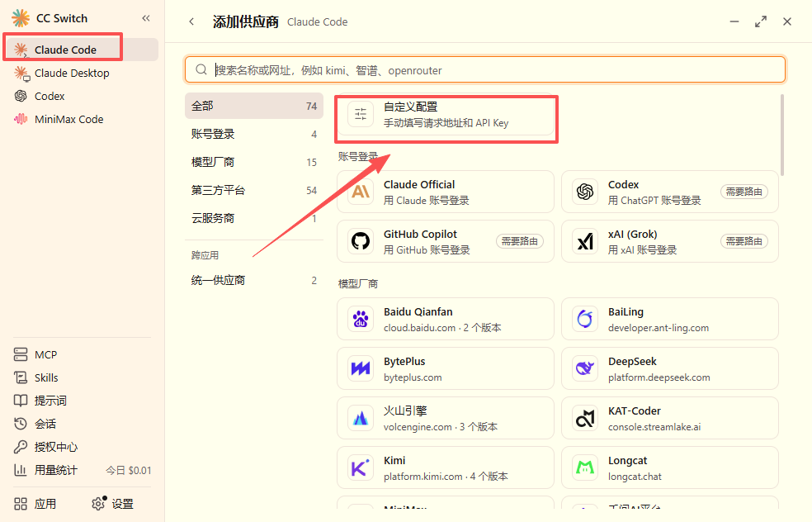
Task: Select Baidu Qianfan provider
Action: coord(446,320)
